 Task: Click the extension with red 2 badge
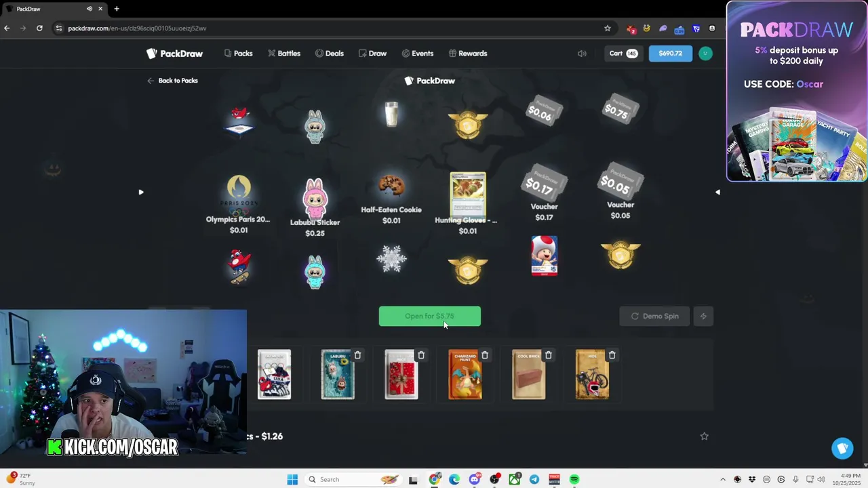[x=631, y=28]
